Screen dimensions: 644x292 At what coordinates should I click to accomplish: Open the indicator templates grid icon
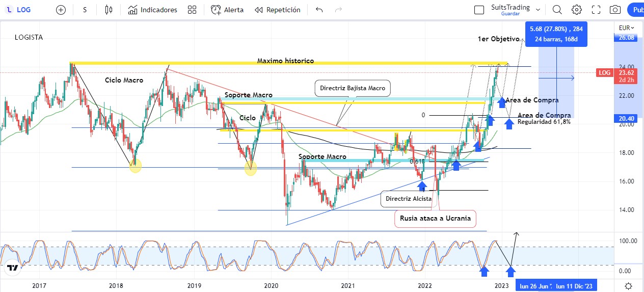pos(192,10)
